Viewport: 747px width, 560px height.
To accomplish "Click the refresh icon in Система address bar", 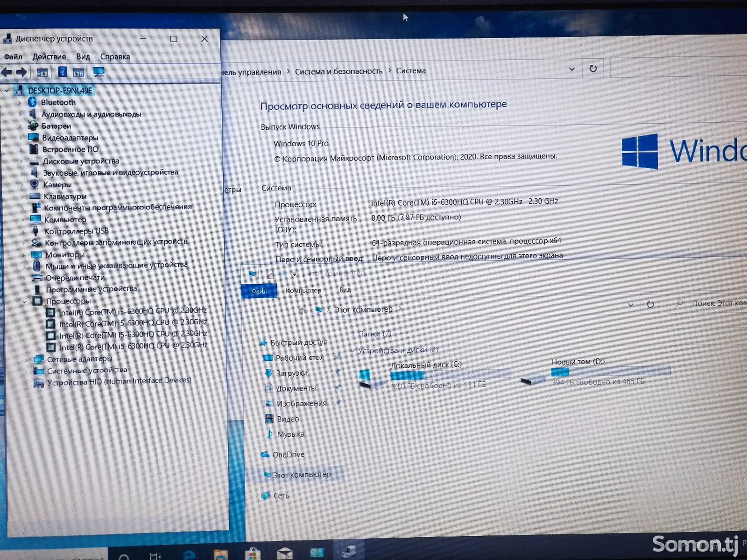I will [x=593, y=69].
